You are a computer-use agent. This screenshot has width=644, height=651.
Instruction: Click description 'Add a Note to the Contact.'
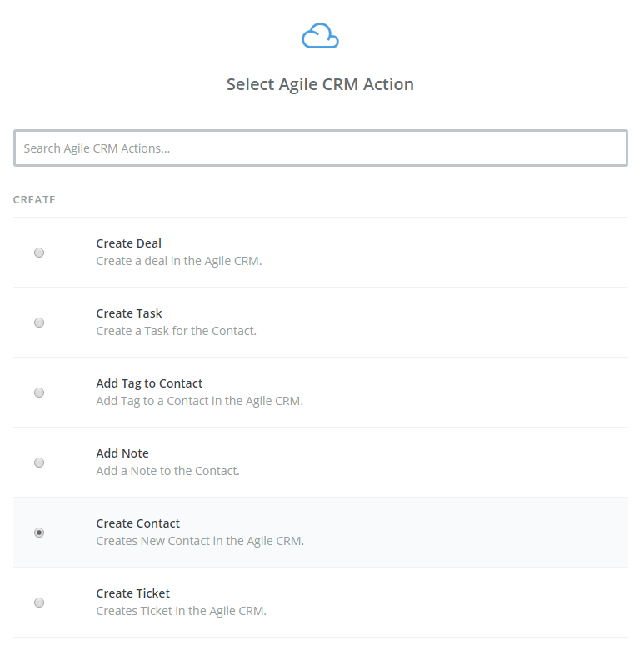click(x=167, y=471)
